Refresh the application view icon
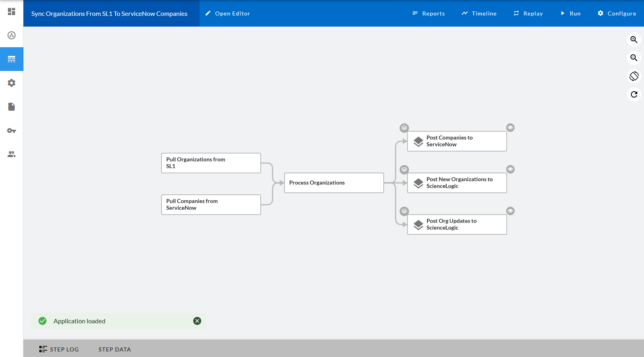 pos(634,94)
